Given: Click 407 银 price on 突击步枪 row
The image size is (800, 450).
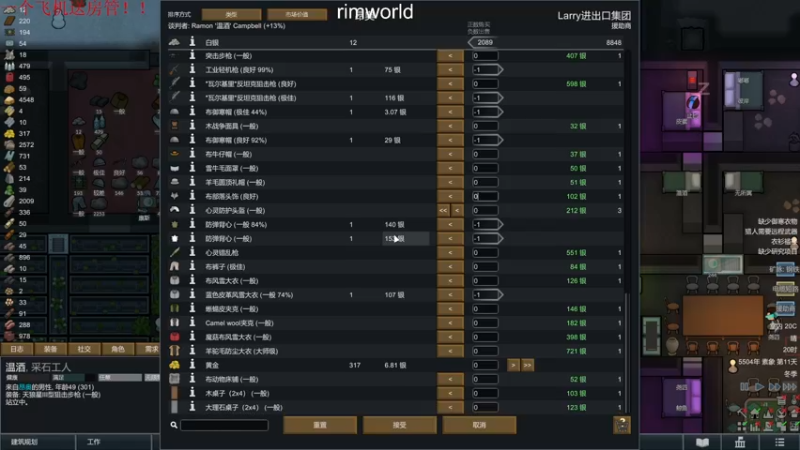Looking at the screenshot, I should coord(576,56).
